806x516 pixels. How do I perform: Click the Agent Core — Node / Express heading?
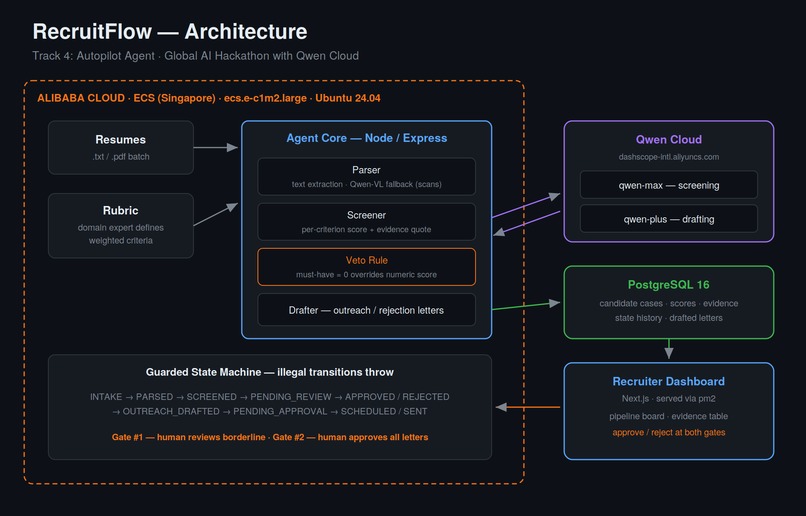(x=367, y=138)
